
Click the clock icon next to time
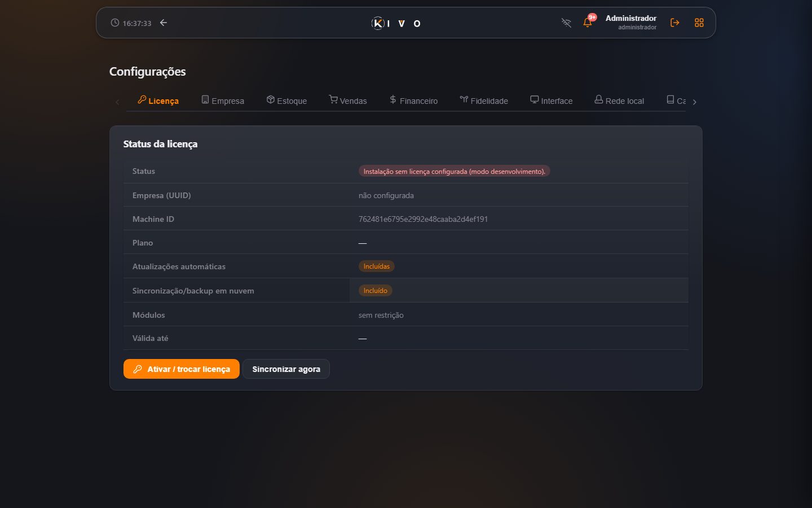(115, 23)
